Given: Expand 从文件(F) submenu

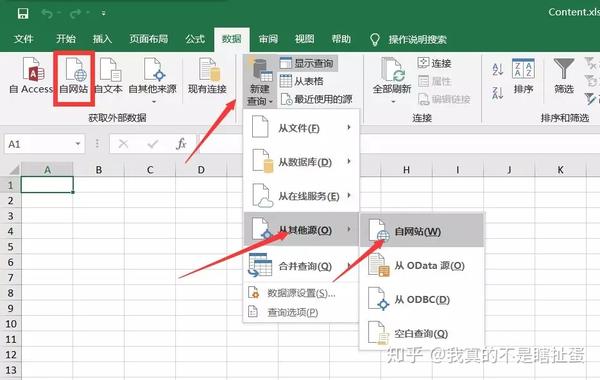Looking at the screenshot, I should click(x=302, y=128).
